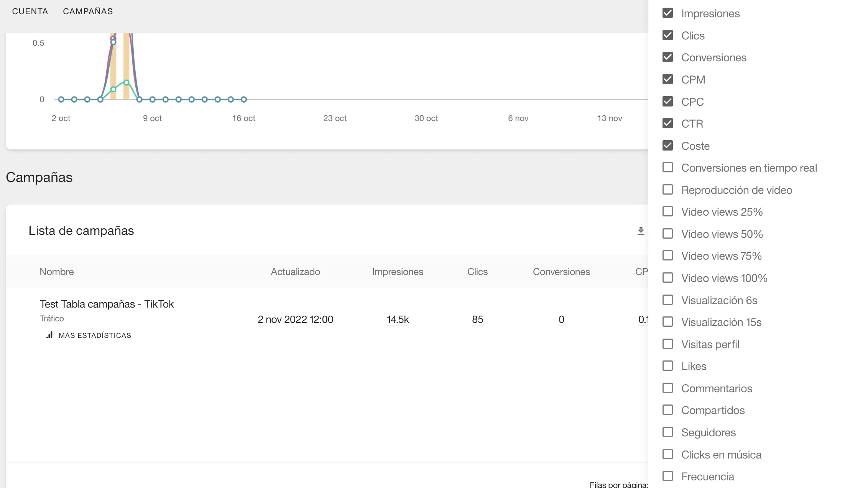868x488 pixels.
Task: Check the Reproducción de video option
Action: tap(667, 190)
